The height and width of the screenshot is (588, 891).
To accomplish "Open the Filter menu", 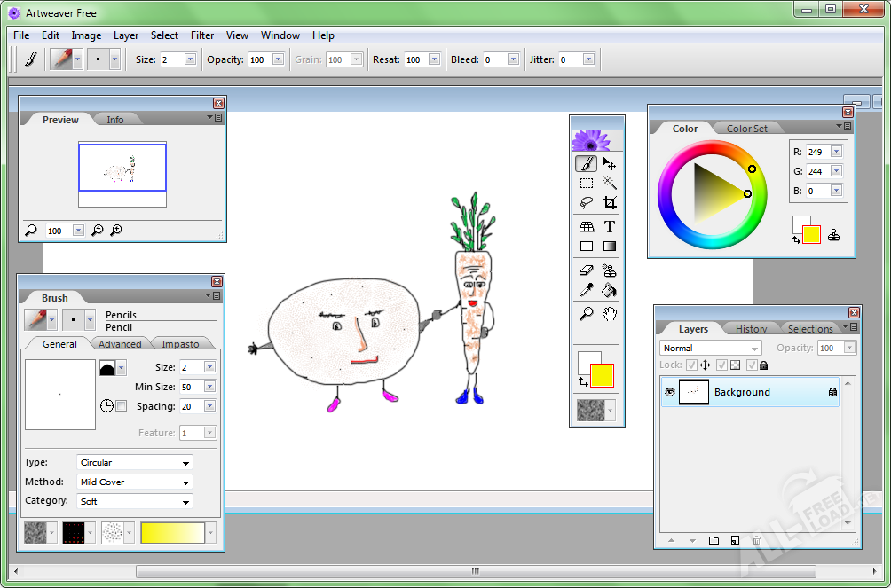I will click(202, 35).
